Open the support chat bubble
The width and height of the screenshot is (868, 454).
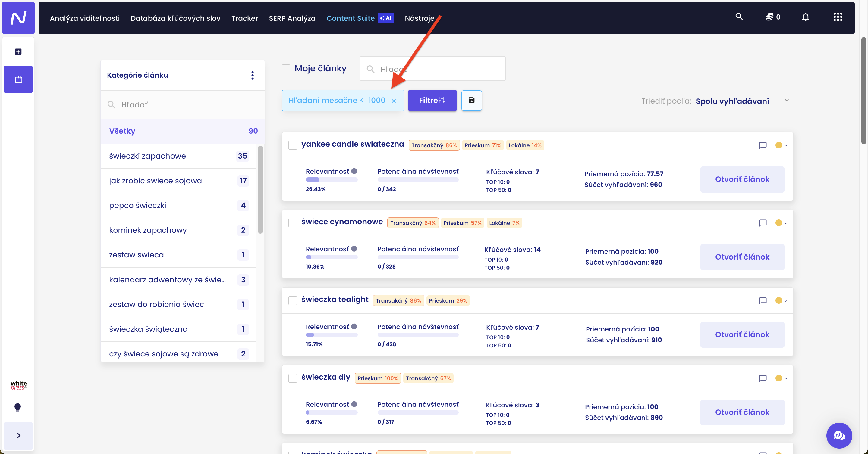839,436
